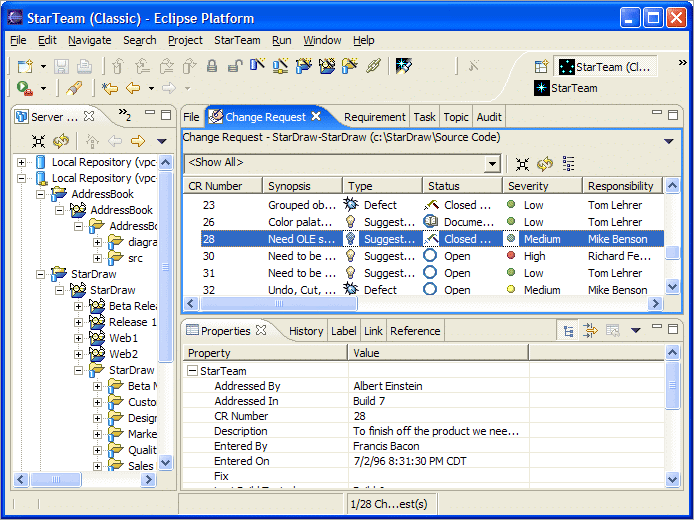The width and height of the screenshot is (694, 520).
Task: Click the Restore Default Value icon in Properties
Action: [x=613, y=331]
